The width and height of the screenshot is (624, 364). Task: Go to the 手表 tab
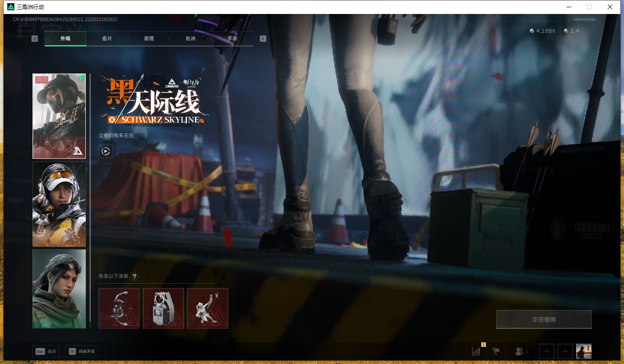click(x=232, y=39)
